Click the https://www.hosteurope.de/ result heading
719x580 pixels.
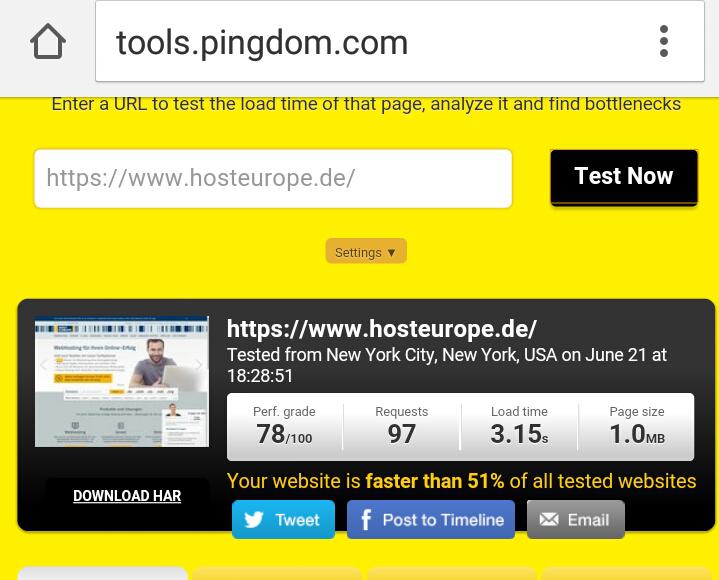381,329
